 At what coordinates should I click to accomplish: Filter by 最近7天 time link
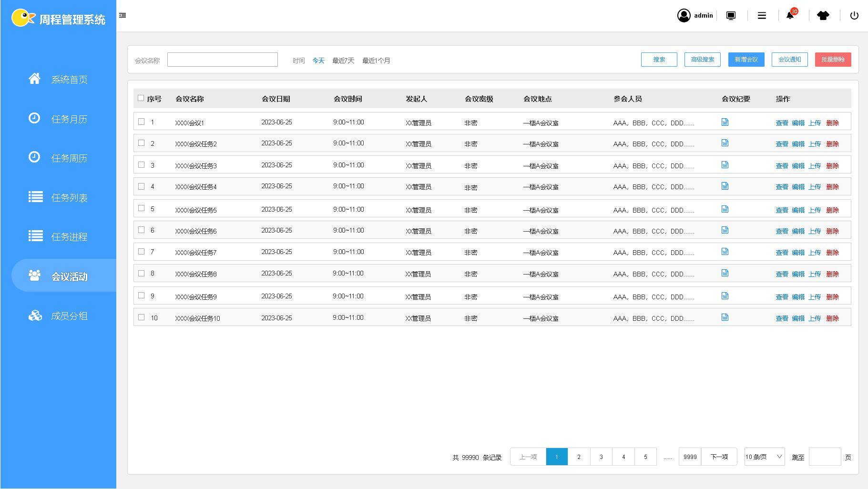(x=343, y=61)
